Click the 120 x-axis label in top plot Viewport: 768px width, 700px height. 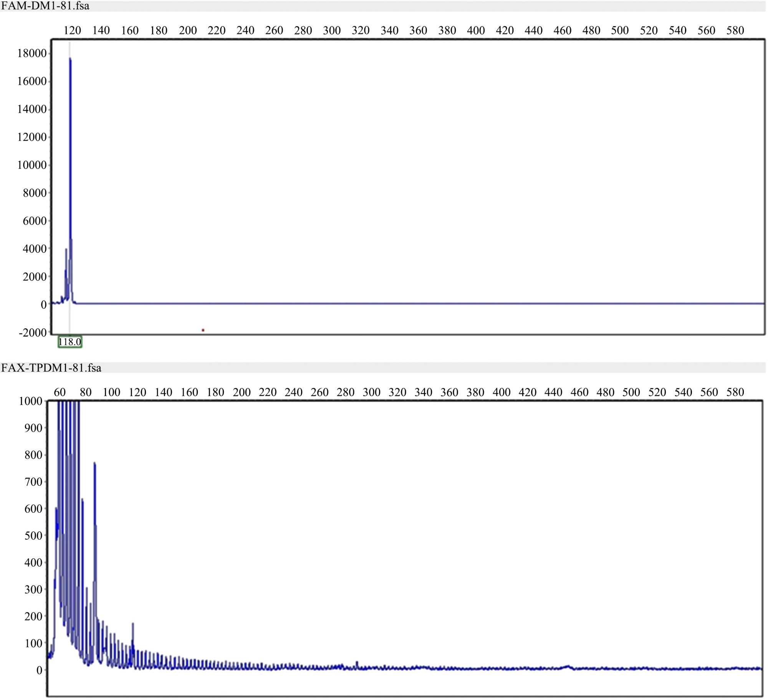tap(72, 30)
